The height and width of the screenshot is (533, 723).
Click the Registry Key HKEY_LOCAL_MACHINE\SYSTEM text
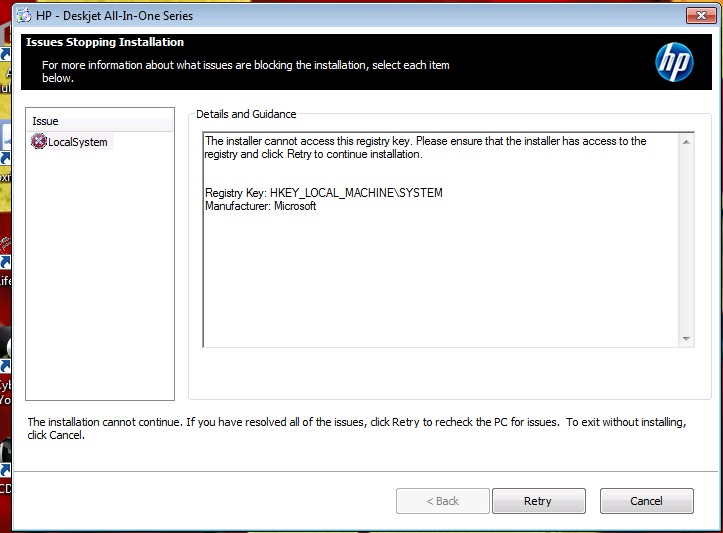[324, 193]
